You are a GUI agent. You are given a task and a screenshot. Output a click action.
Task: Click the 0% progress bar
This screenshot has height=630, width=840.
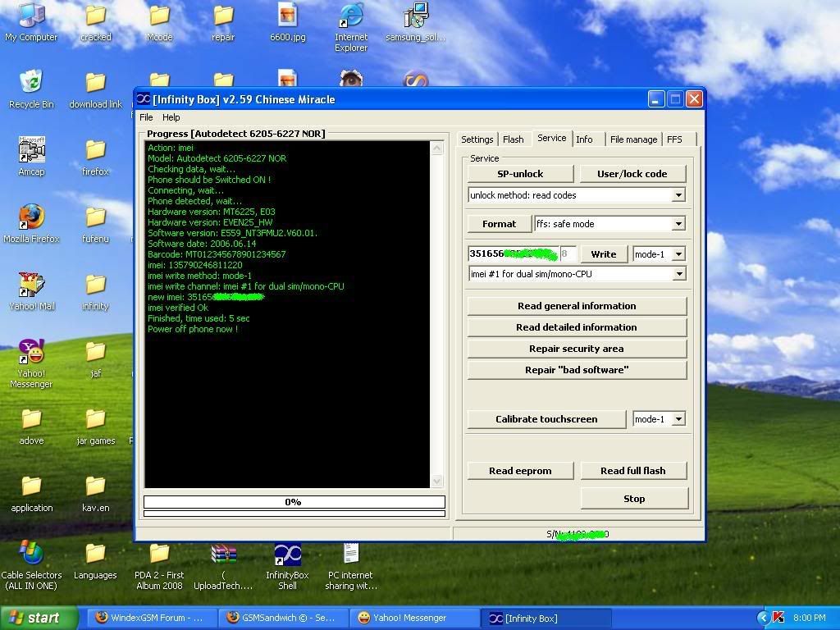tap(294, 502)
